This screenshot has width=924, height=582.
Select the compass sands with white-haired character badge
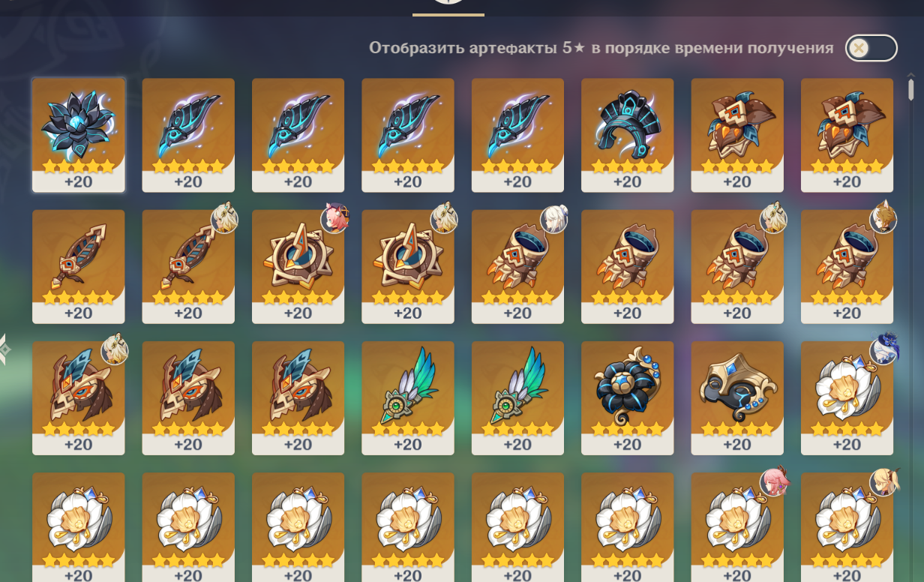[407, 266]
